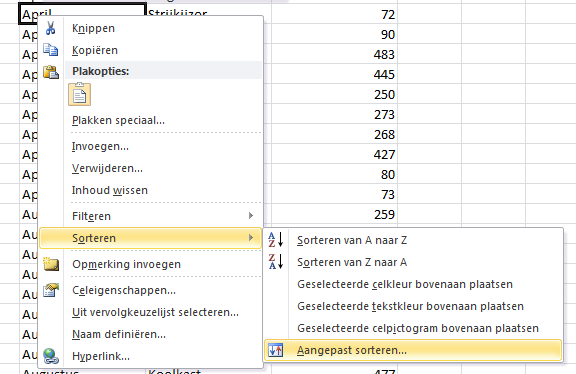This screenshot has height=374, width=576.
Task: Click the Z-A descending sort icon
Action: click(276, 262)
